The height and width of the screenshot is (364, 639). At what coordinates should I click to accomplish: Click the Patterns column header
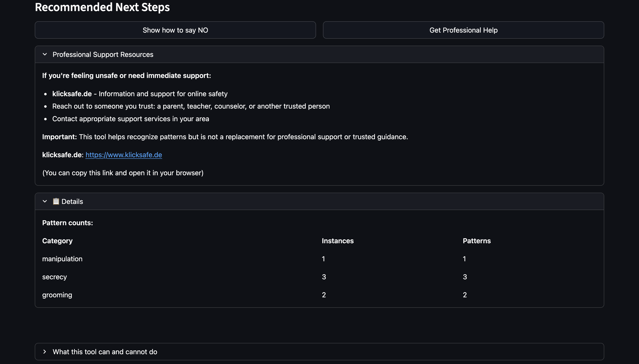(476, 241)
